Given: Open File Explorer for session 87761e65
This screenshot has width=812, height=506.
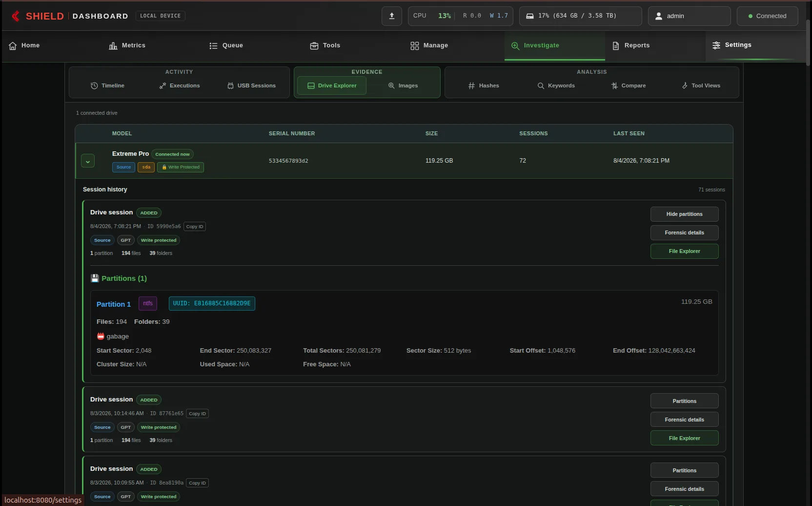Looking at the screenshot, I should [684, 438].
